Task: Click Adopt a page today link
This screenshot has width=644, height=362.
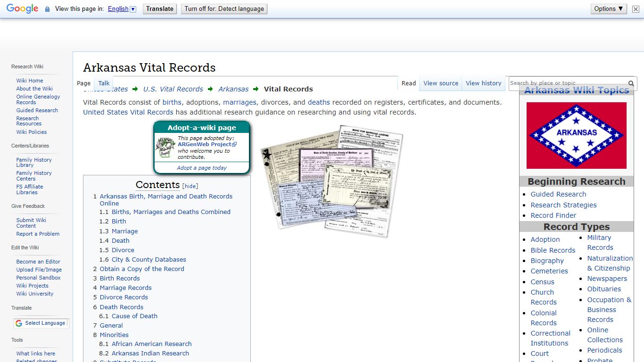Action: (202, 168)
